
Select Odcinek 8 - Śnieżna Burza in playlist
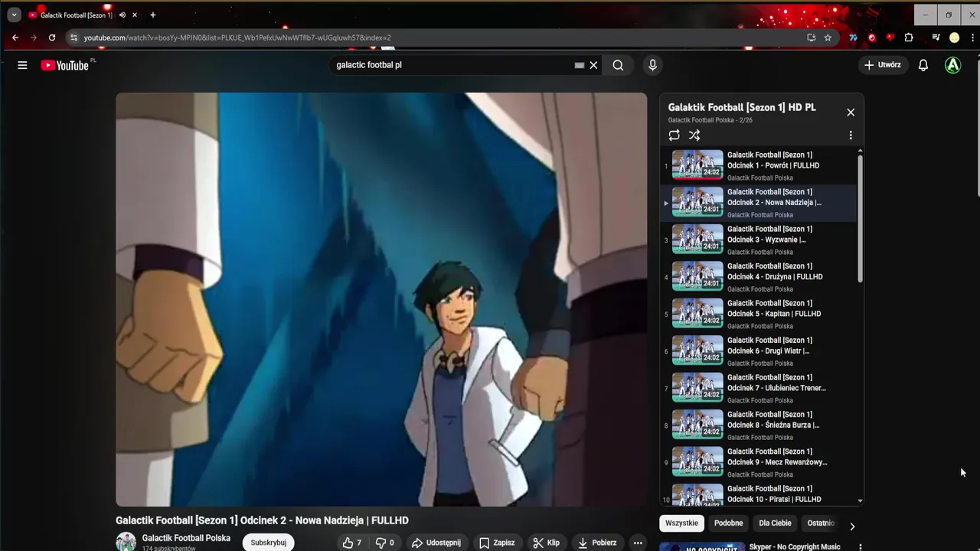(x=758, y=425)
